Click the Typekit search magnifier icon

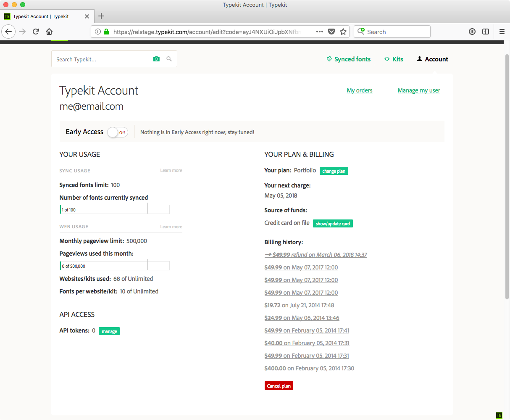[169, 59]
